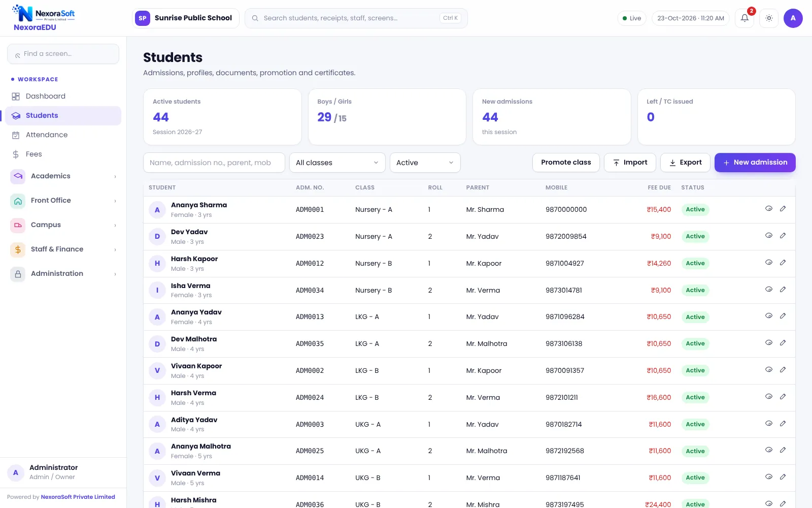The height and width of the screenshot is (508, 812).
Task: Click the NexoraSoft Private Limited link
Action: (x=78, y=497)
